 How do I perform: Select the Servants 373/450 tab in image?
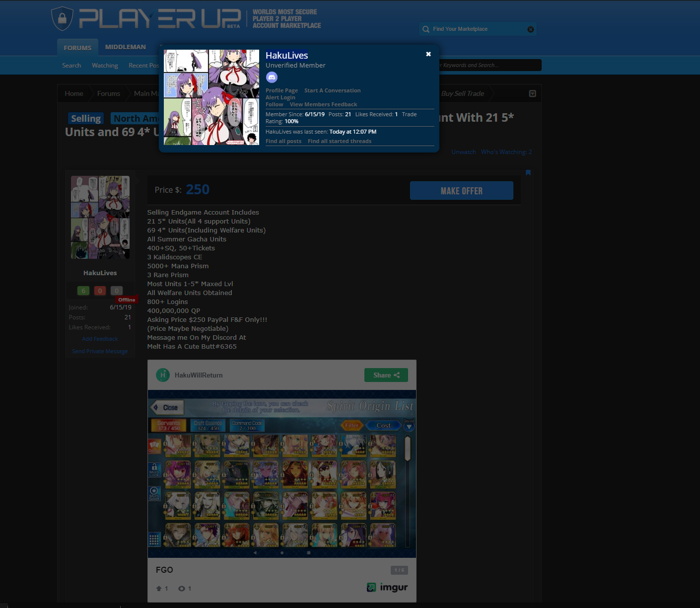pos(169,425)
